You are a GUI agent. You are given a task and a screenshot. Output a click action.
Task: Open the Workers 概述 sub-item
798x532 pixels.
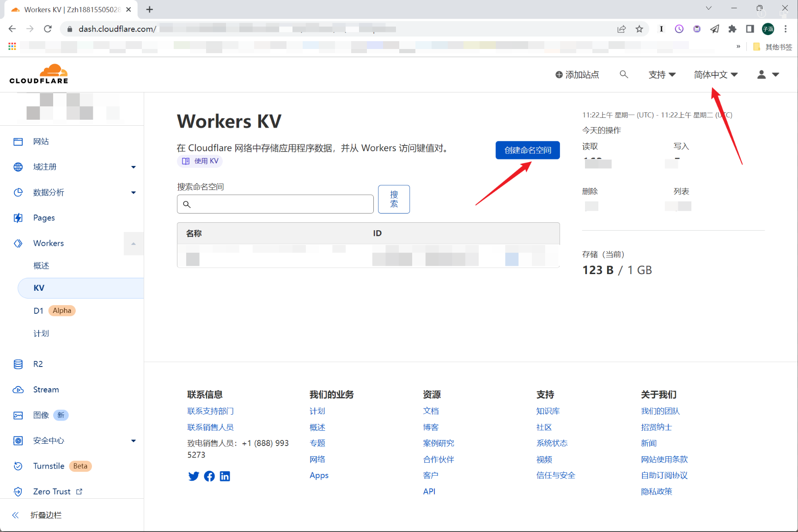tap(41, 266)
